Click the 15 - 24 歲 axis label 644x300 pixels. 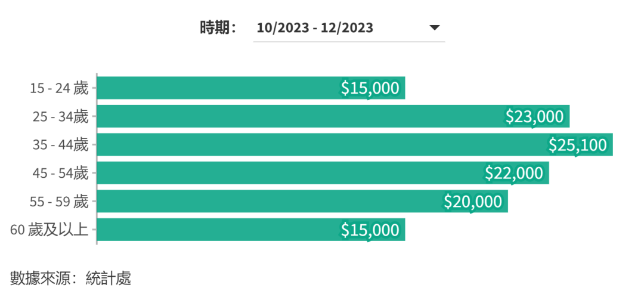tap(59, 88)
